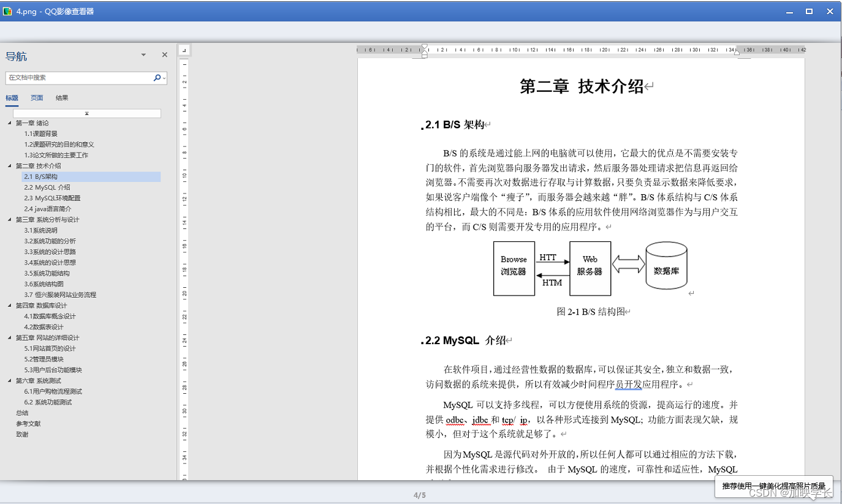Select the highlighted 2.1 B/S架构 entry
This screenshot has height=504, width=842.
(x=91, y=177)
